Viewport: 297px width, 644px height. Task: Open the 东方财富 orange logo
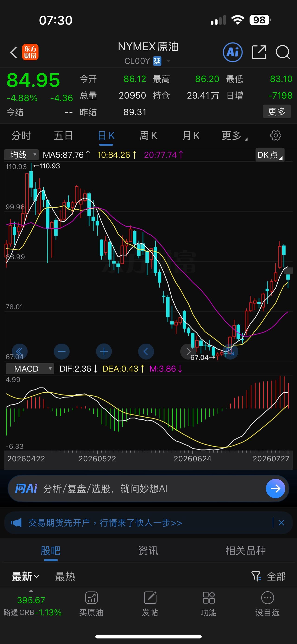(x=30, y=52)
